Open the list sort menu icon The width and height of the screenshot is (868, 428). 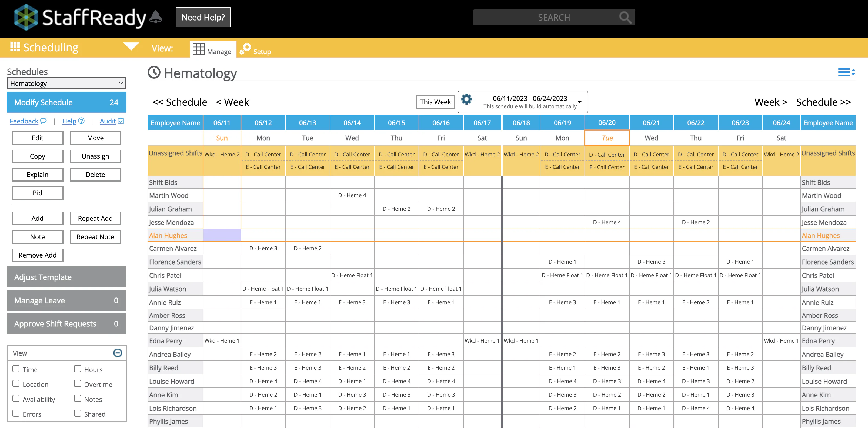point(847,72)
